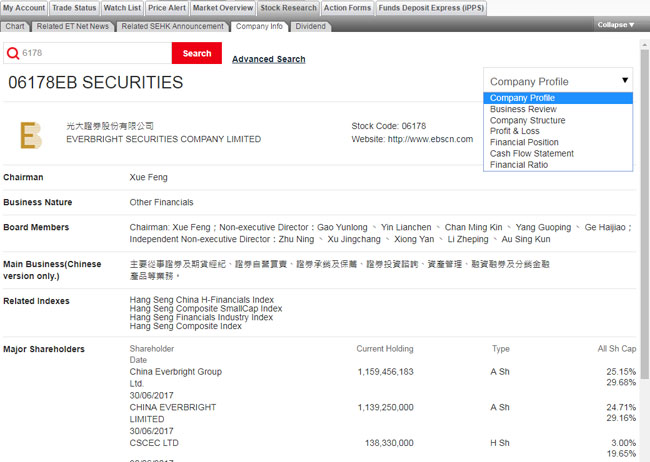Choose Company Profile from the dropdown list

point(558,98)
